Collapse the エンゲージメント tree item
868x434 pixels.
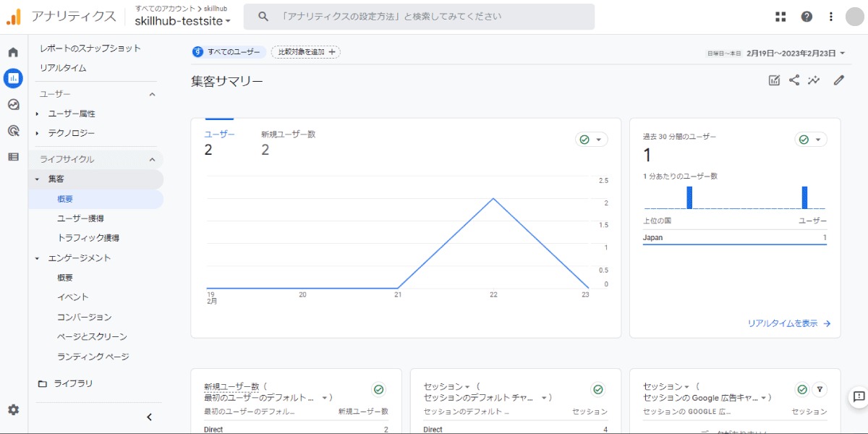(x=37, y=258)
